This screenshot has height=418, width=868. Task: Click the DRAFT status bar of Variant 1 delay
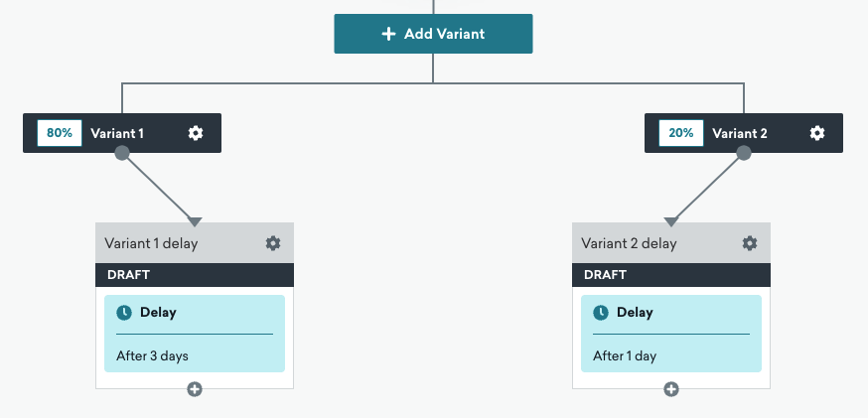195,275
